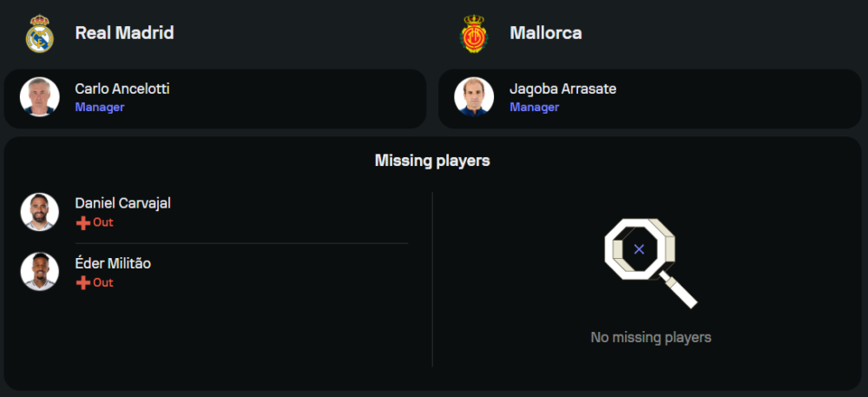Select the Carlo Ancelotti name text
Image resolution: width=868 pixels, height=397 pixels.
tap(122, 89)
